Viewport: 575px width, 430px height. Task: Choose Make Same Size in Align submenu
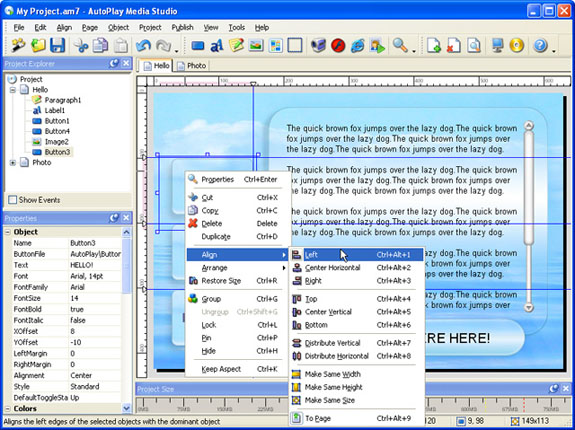coord(357,400)
